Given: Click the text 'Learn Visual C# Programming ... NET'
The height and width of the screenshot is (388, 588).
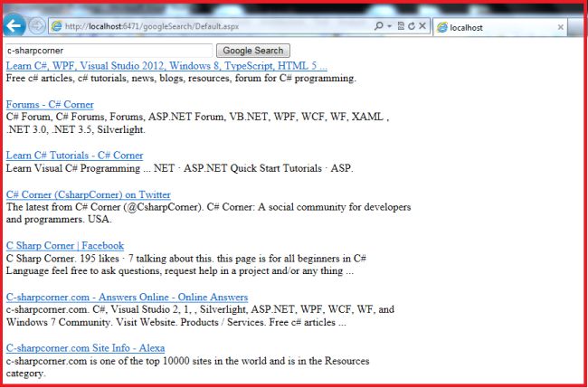Looking at the screenshot, I should [x=90, y=168].
